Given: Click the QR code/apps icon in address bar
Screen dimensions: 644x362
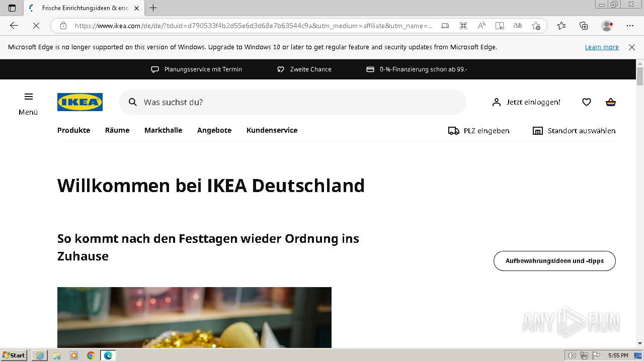Looking at the screenshot, I should (x=463, y=26).
